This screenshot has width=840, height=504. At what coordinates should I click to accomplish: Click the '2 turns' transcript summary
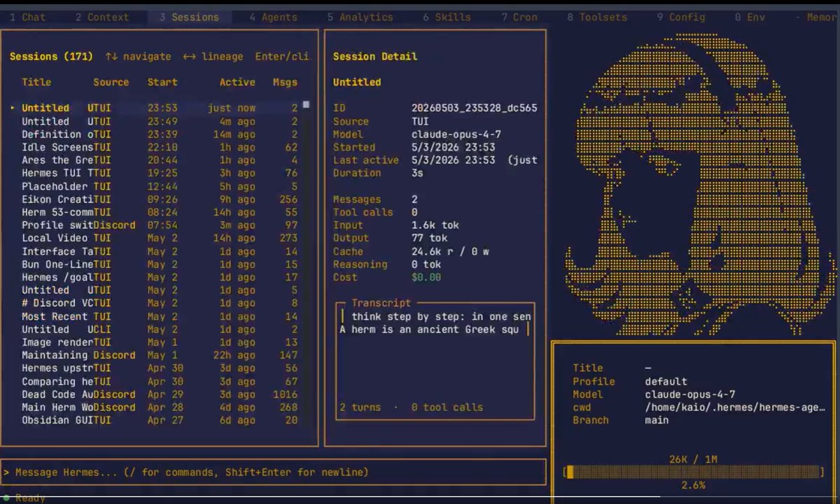point(360,407)
